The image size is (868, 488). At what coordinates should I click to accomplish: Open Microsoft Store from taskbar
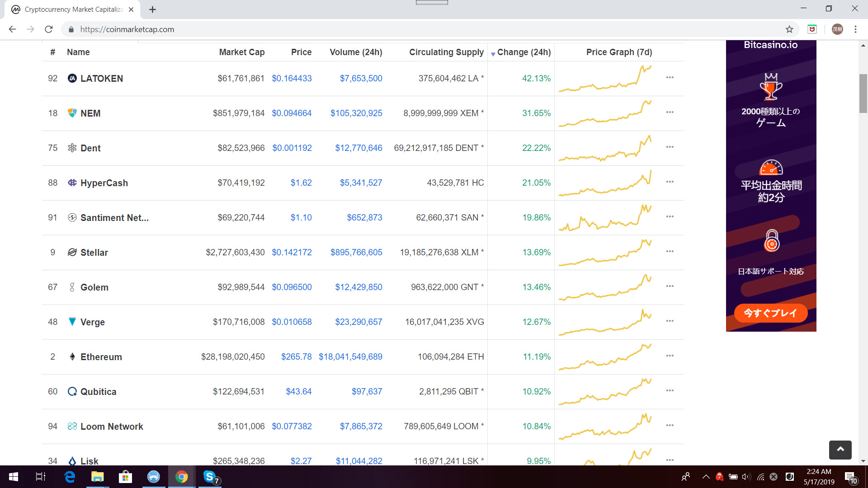pos(125,477)
